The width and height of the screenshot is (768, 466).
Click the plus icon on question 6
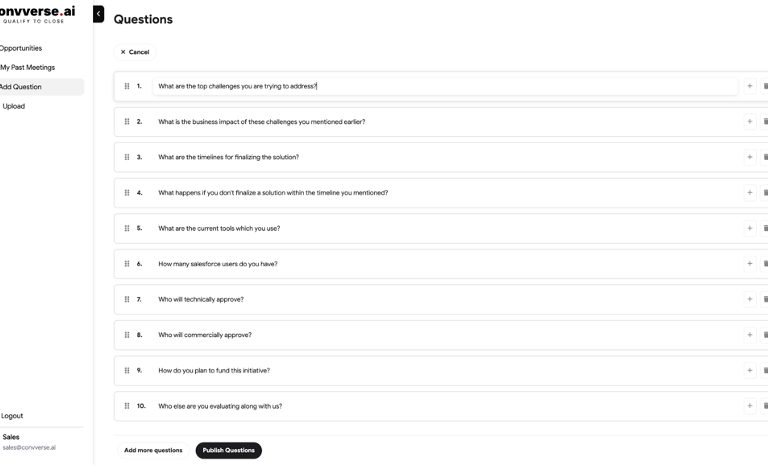pos(749,264)
